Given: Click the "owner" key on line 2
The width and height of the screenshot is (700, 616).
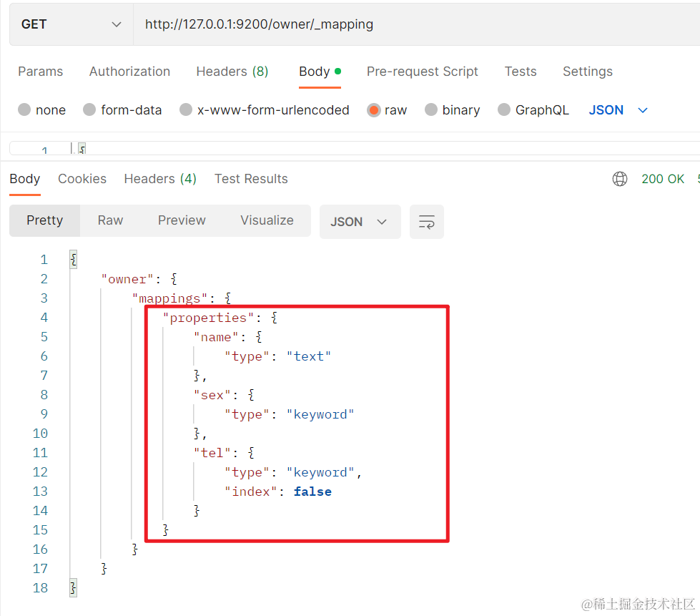Looking at the screenshot, I should (127, 279).
